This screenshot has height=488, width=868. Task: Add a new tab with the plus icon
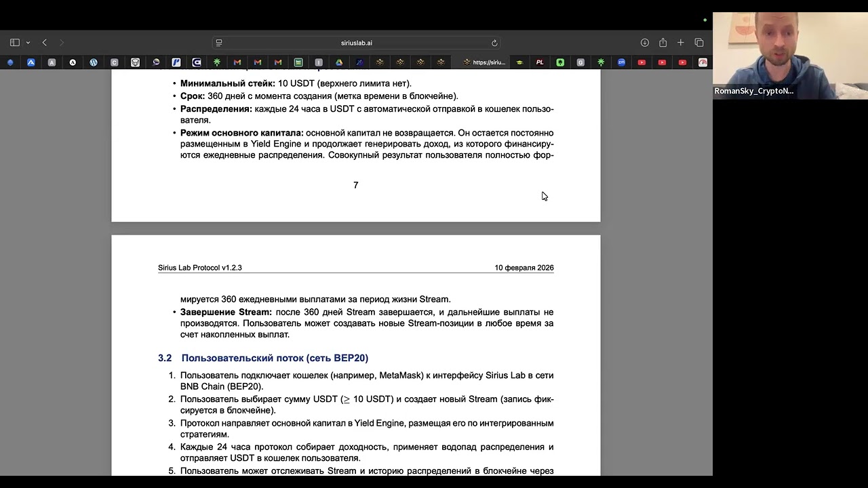click(x=681, y=43)
